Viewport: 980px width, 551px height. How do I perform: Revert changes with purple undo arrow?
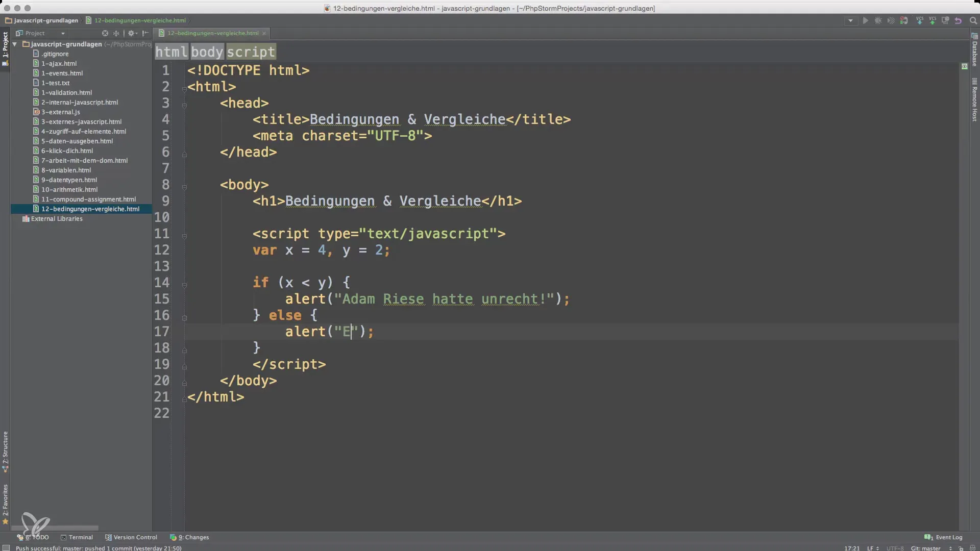[x=958, y=21]
